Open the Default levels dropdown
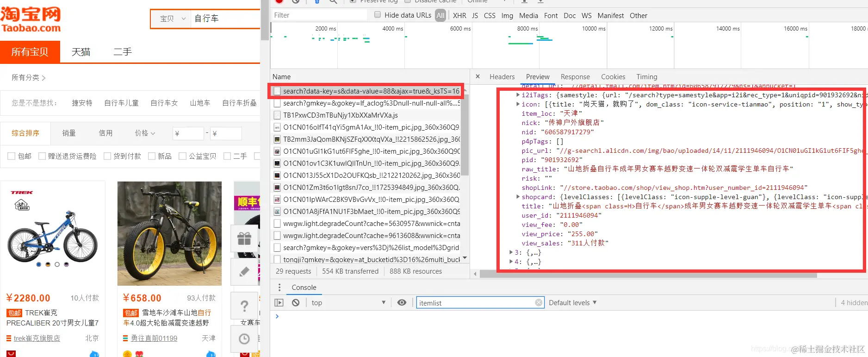Viewport: 868px width, 357px height. (573, 302)
